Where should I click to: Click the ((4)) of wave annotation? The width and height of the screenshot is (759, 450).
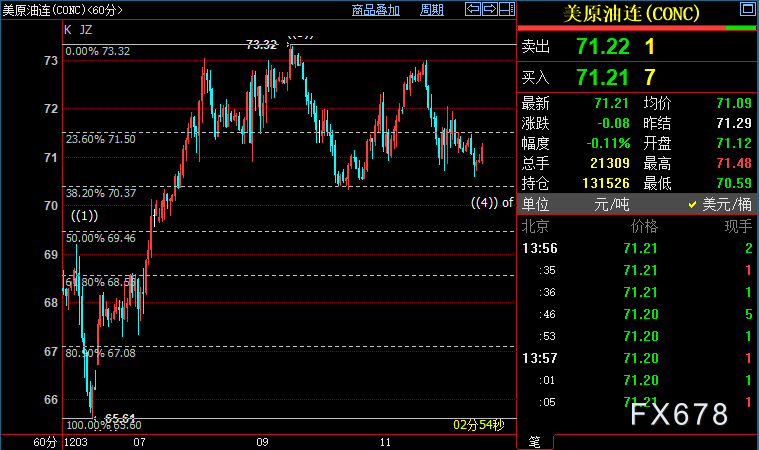pyautogui.click(x=492, y=203)
